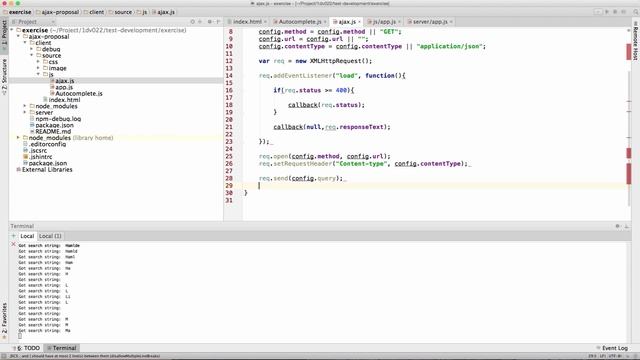Toggle the 2: Favorites tool window stripe
The image size is (640, 360).
pyautogui.click(x=4, y=320)
